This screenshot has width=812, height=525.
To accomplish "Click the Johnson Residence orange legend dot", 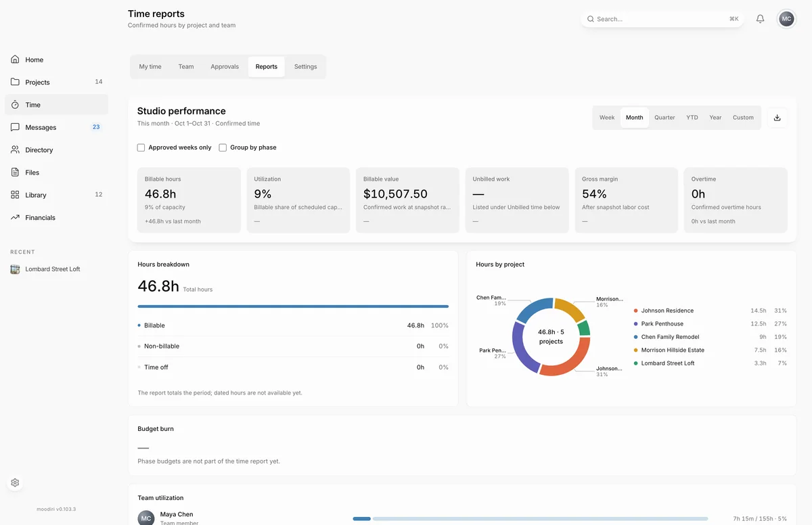I will pos(636,311).
